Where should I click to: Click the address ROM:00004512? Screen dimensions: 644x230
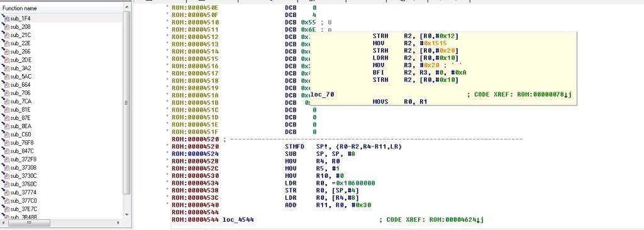pyautogui.click(x=196, y=36)
